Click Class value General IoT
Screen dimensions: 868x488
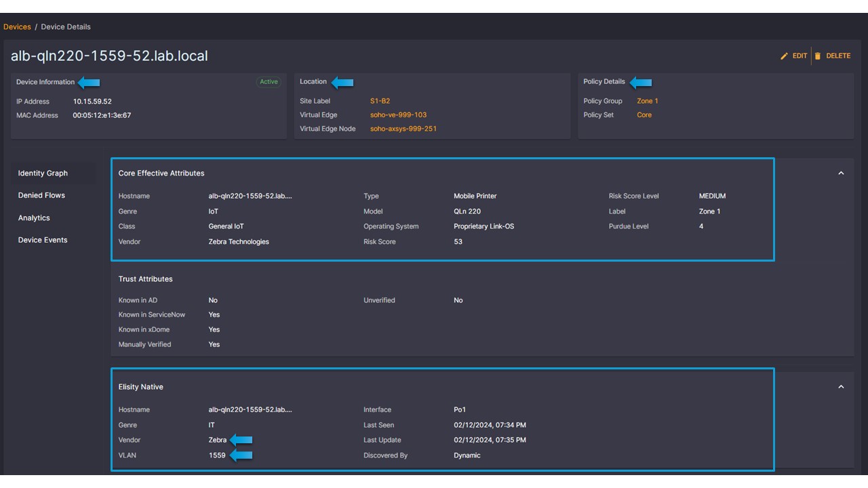tap(226, 226)
